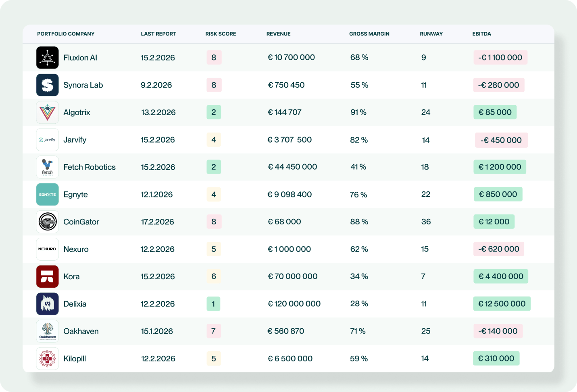Select Kora runway value 7

coord(423,276)
